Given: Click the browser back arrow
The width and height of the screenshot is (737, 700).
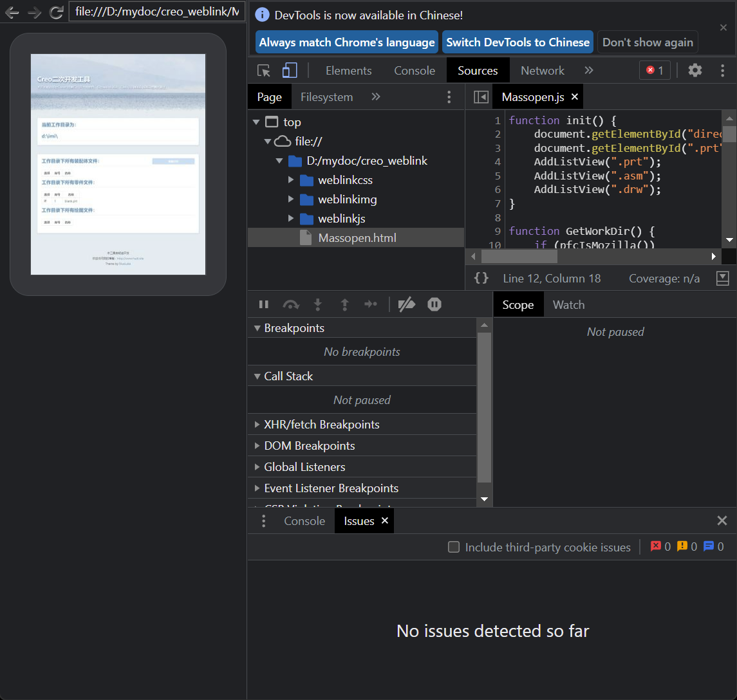Looking at the screenshot, I should pos(12,12).
